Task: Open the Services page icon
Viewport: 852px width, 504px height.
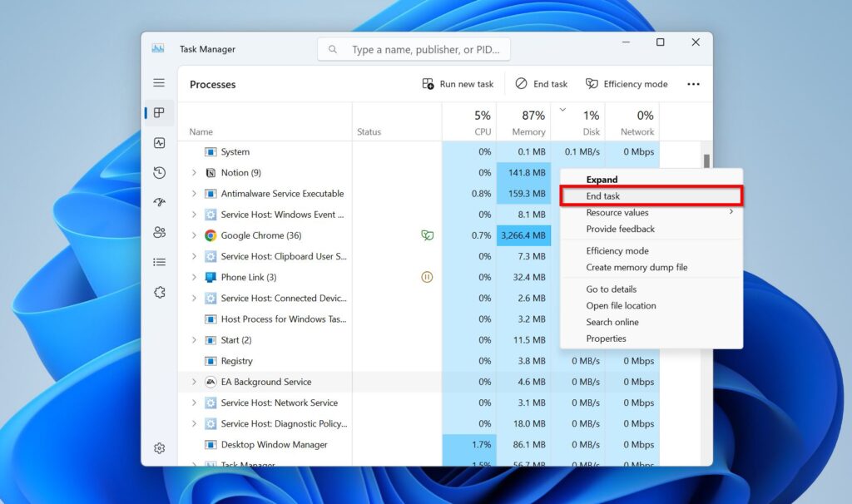Action: tap(159, 293)
